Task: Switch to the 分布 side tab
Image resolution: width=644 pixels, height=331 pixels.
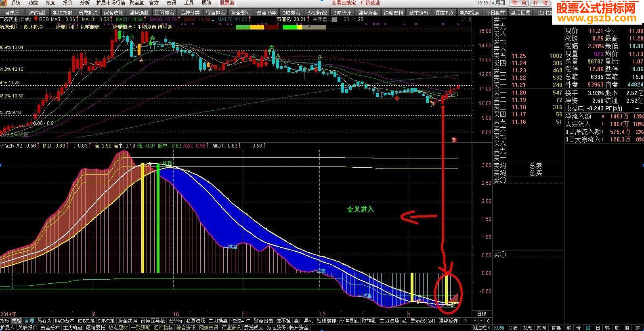Action: 513,328
